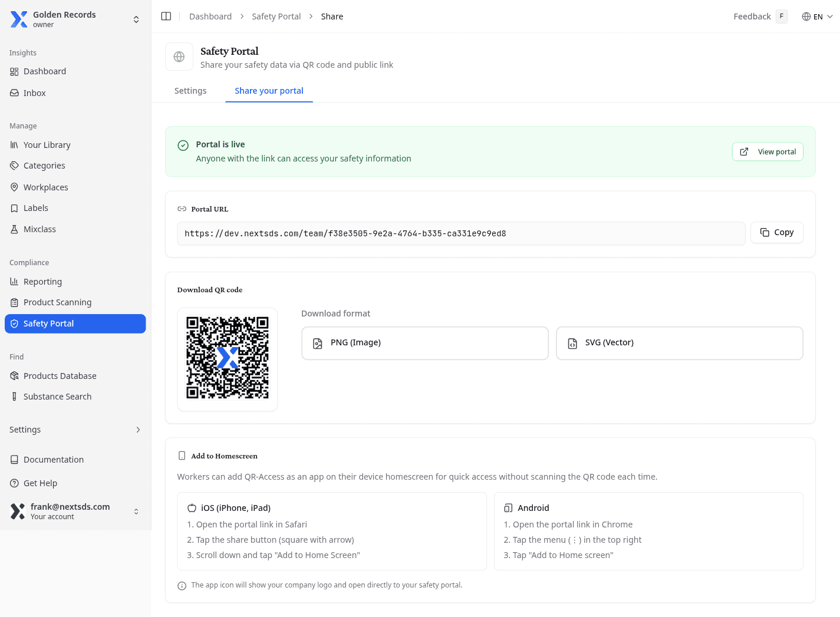Click the link icon beside Portal URL
840x617 pixels.
(182, 209)
